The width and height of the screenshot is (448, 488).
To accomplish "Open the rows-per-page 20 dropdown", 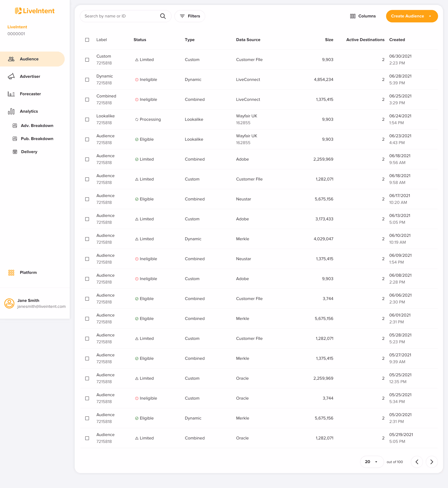I will [372, 462].
